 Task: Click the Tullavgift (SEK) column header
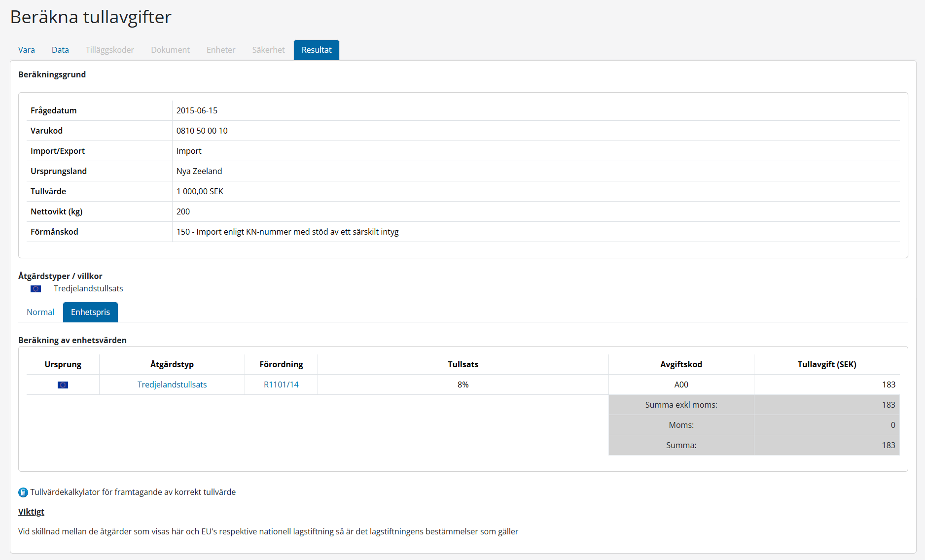tap(827, 364)
